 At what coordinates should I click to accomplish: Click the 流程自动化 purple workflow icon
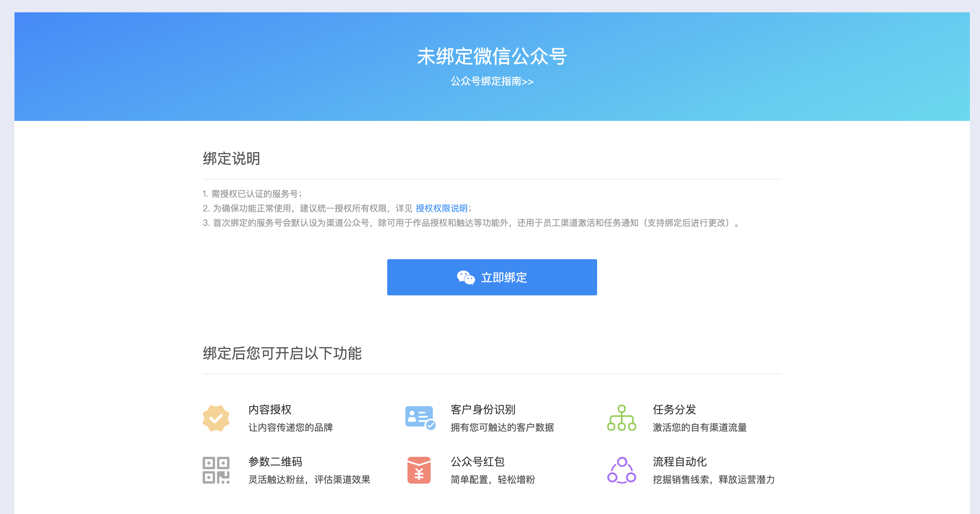click(622, 470)
